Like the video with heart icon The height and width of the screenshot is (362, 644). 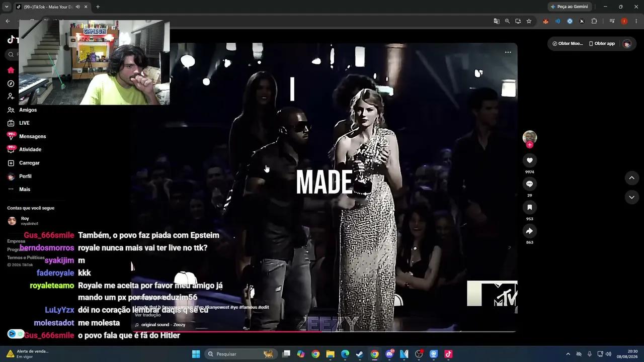coord(529,160)
